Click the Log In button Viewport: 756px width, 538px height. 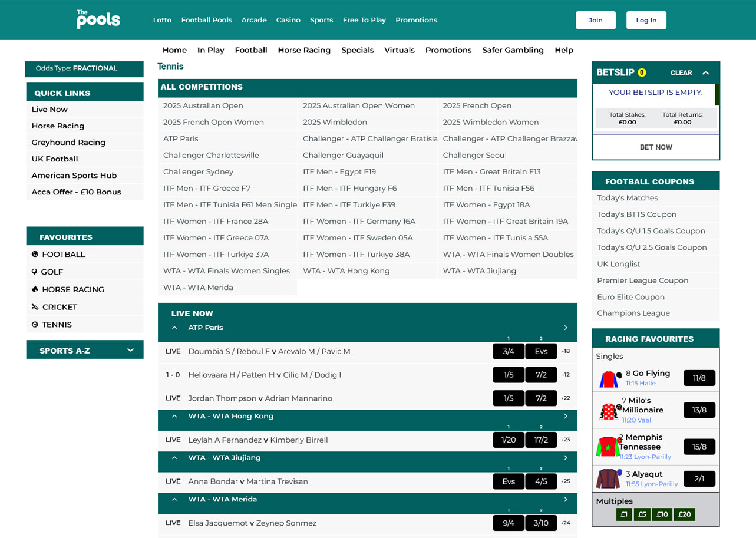(x=646, y=20)
